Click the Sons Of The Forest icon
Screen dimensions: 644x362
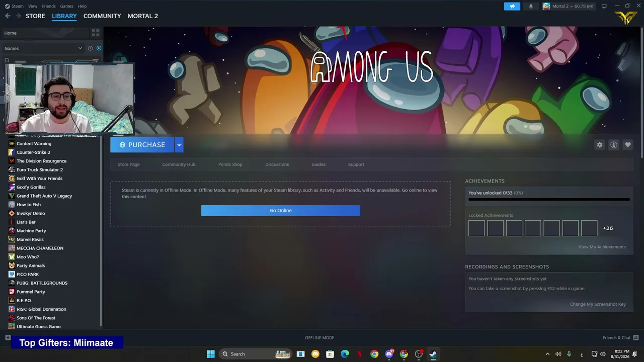click(x=12, y=318)
